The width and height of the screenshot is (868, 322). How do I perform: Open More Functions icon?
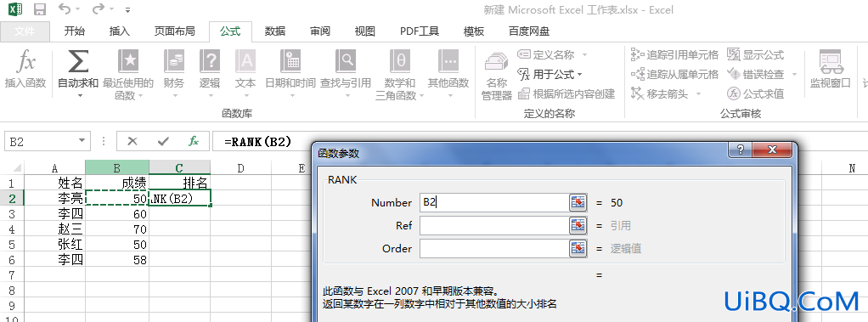click(448, 61)
